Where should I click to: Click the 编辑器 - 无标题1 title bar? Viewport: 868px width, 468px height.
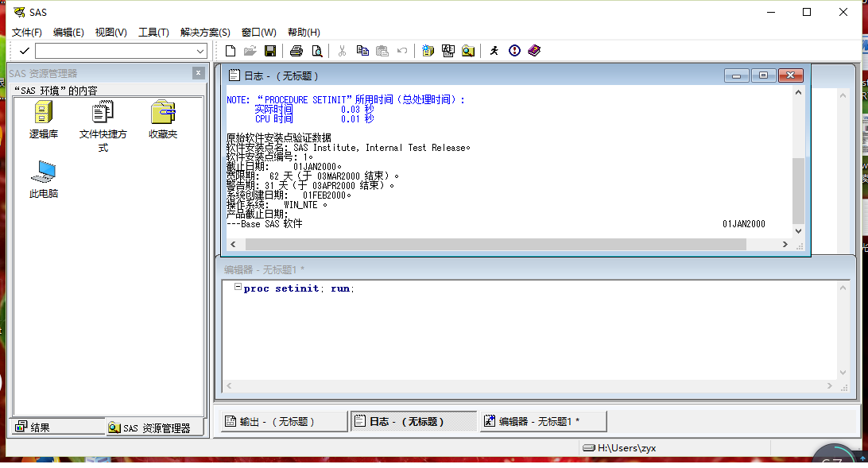pyautogui.click(x=534, y=269)
